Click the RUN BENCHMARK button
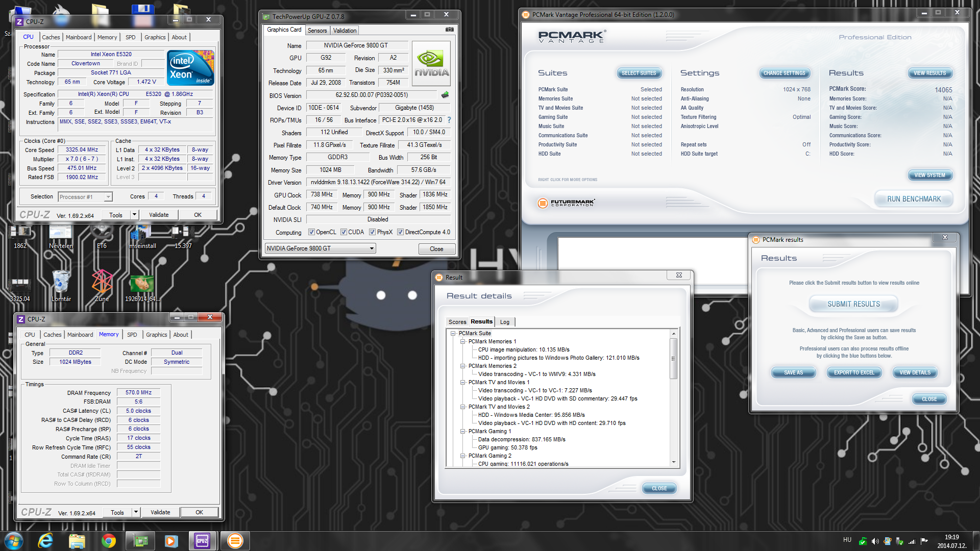 click(x=914, y=199)
